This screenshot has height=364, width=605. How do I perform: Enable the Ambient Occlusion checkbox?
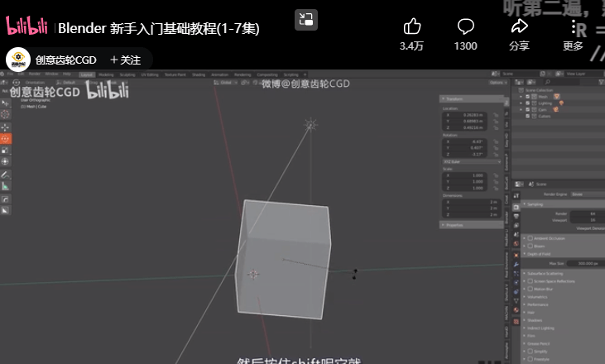point(531,238)
